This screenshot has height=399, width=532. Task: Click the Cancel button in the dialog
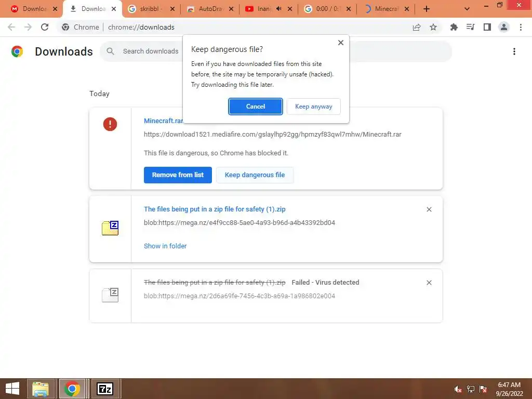[x=255, y=107]
